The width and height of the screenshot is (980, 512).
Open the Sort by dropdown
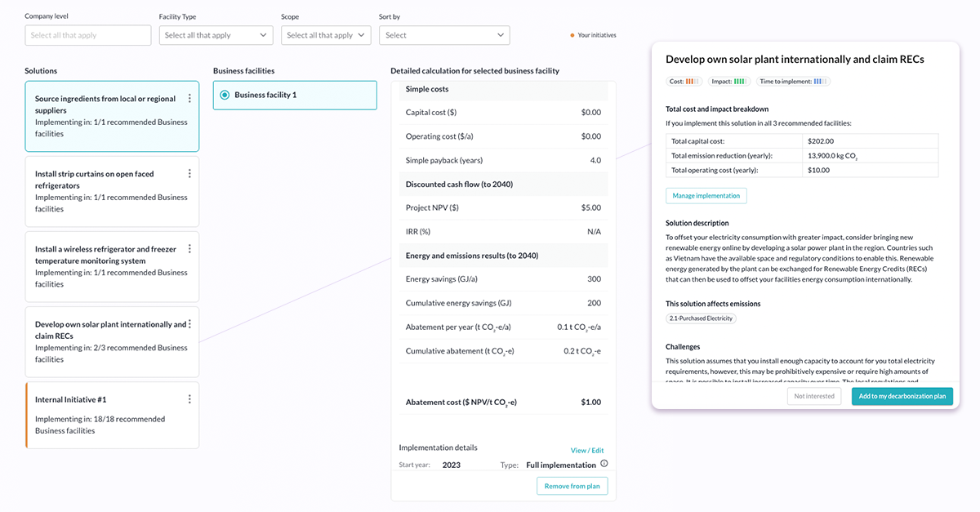pyautogui.click(x=444, y=35)
